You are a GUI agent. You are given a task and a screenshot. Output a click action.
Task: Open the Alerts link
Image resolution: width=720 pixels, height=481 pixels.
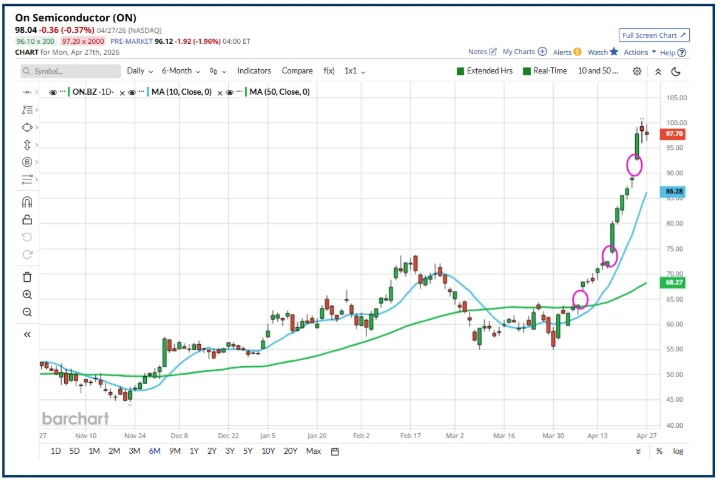(562, 52)
